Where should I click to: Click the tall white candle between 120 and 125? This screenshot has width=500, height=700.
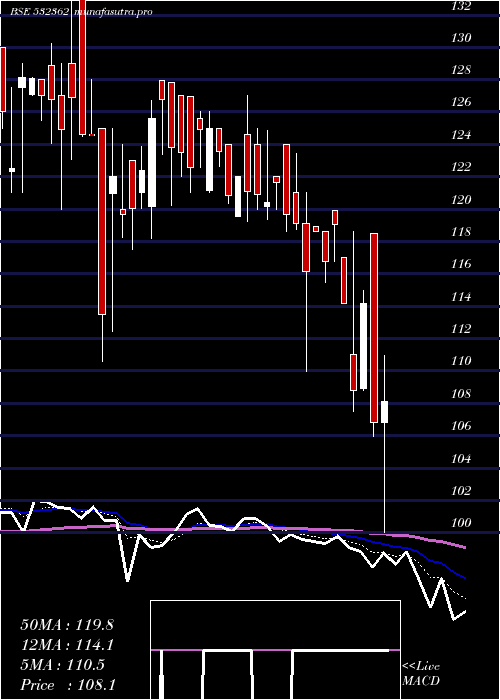pyautogui.click(x=152, y=162)
